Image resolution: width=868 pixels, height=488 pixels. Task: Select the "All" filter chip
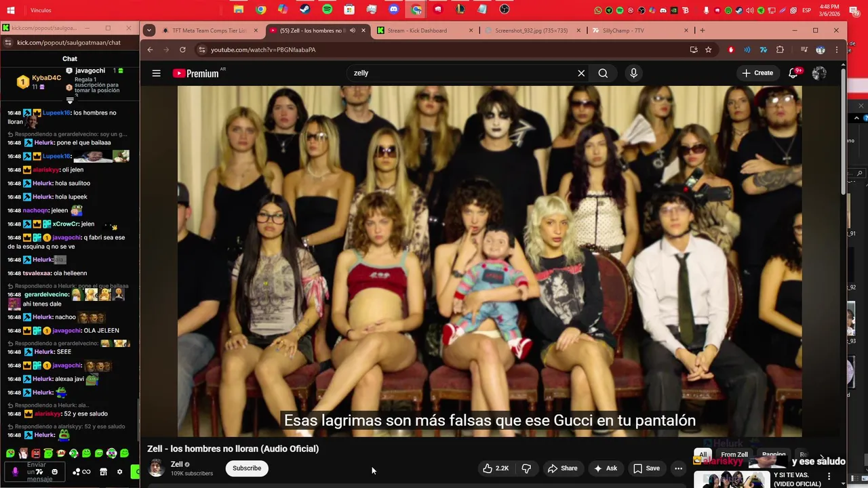[x=703, y=455]
